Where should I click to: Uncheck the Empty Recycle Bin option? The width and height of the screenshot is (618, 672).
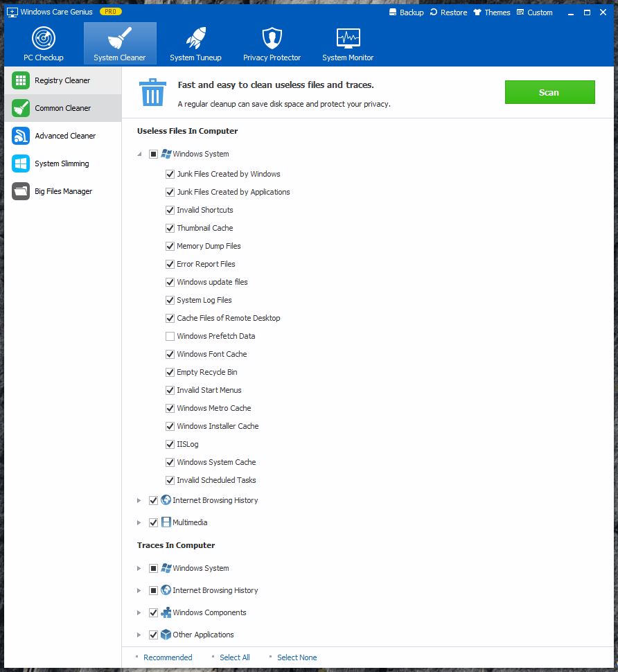pyautogui.click(x=170, y=372)
